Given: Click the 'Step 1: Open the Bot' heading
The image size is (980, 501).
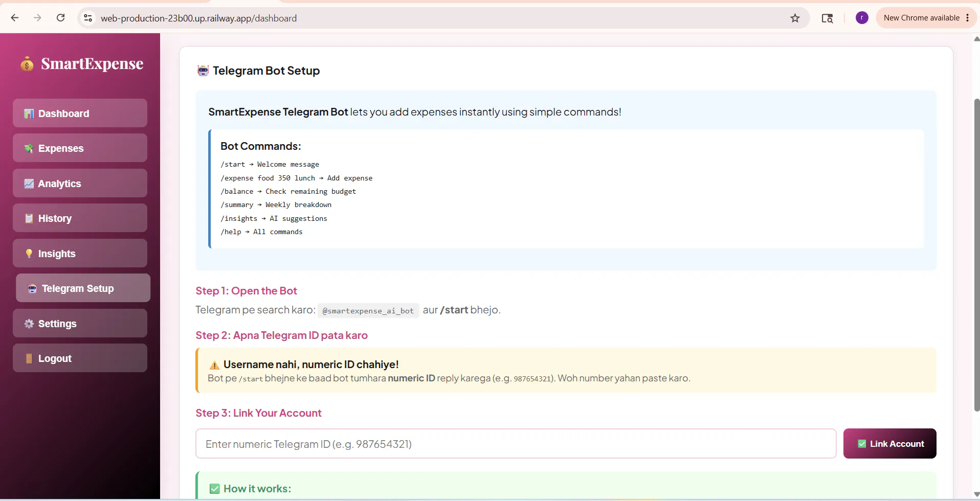Looking at the screenshot, I should point(246,291).
